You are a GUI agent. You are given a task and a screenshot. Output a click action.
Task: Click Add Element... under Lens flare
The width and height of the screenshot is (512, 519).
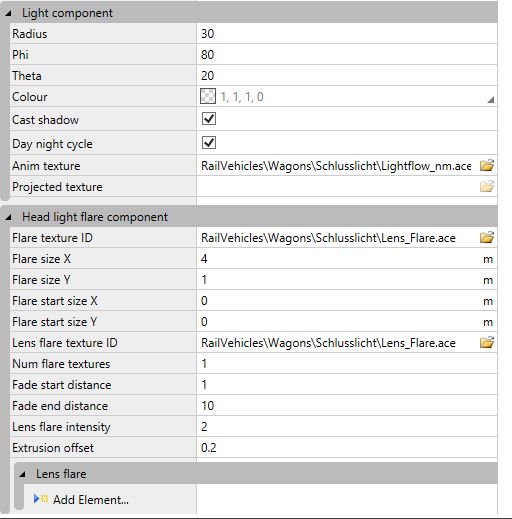coord(91,500)
